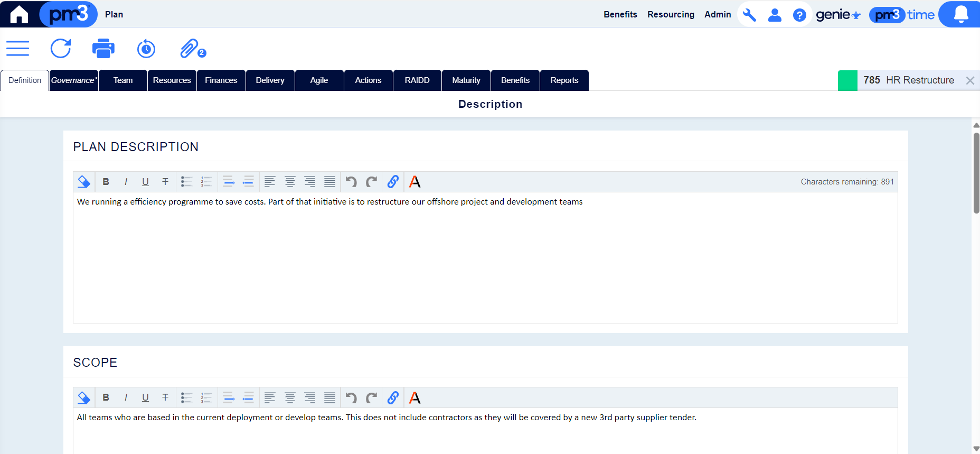Switch to the Finances tab
This screenshot has width=980, height=454.
coord(221,80)
